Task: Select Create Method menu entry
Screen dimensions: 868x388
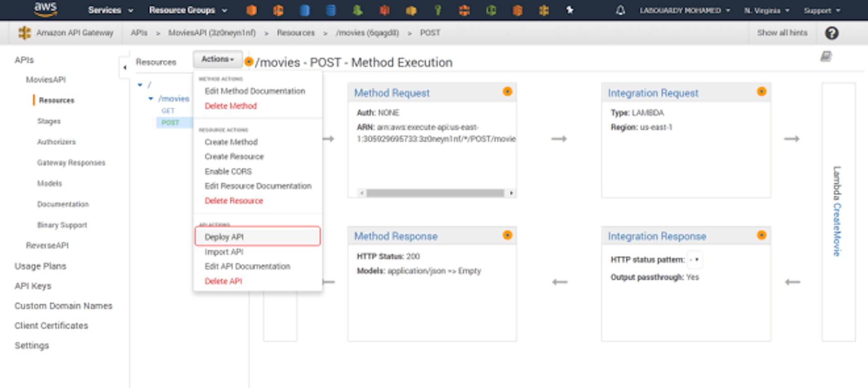Action: [231, 142]
